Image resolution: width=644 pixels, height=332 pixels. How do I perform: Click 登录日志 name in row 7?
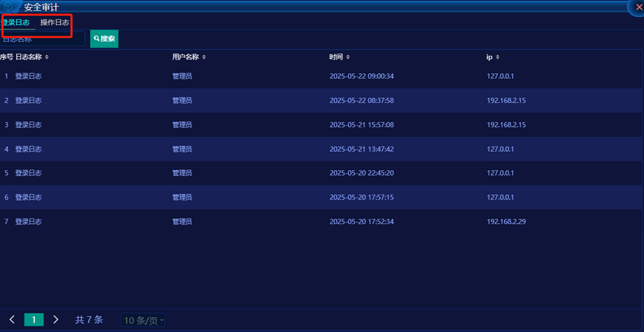pos(28,222)
